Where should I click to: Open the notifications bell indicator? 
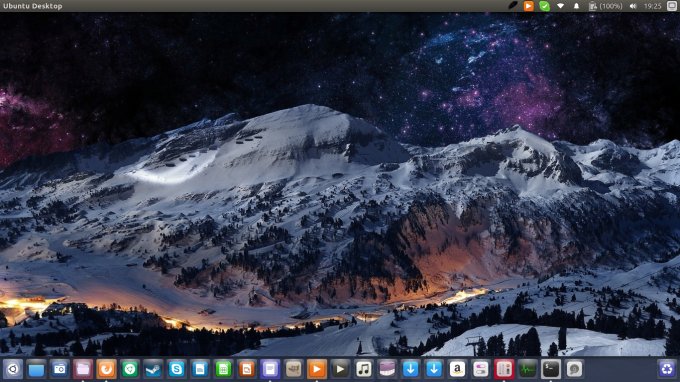576,6
